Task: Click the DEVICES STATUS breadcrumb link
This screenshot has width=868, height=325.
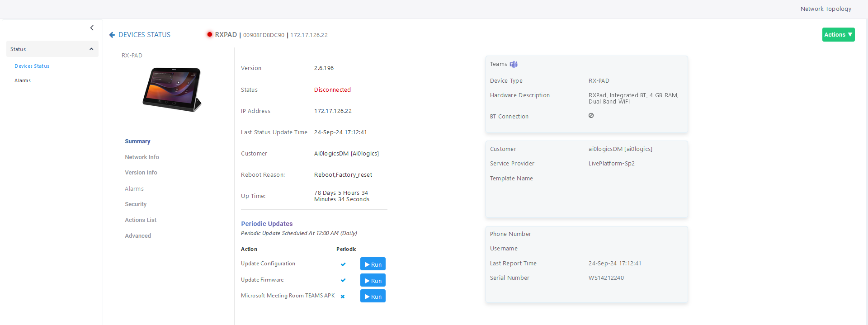Action: tap(144, 35)
